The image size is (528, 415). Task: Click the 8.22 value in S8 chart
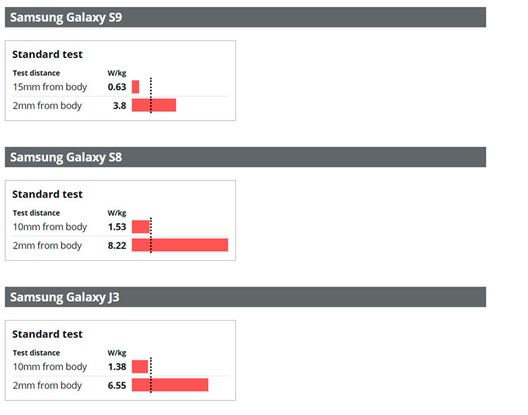[x=117, y=245]
